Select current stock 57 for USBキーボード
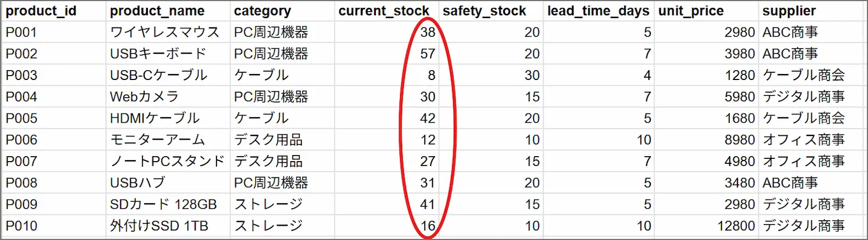Image resolution: width=868 pixels, height=240 pixels. (386, 54)
